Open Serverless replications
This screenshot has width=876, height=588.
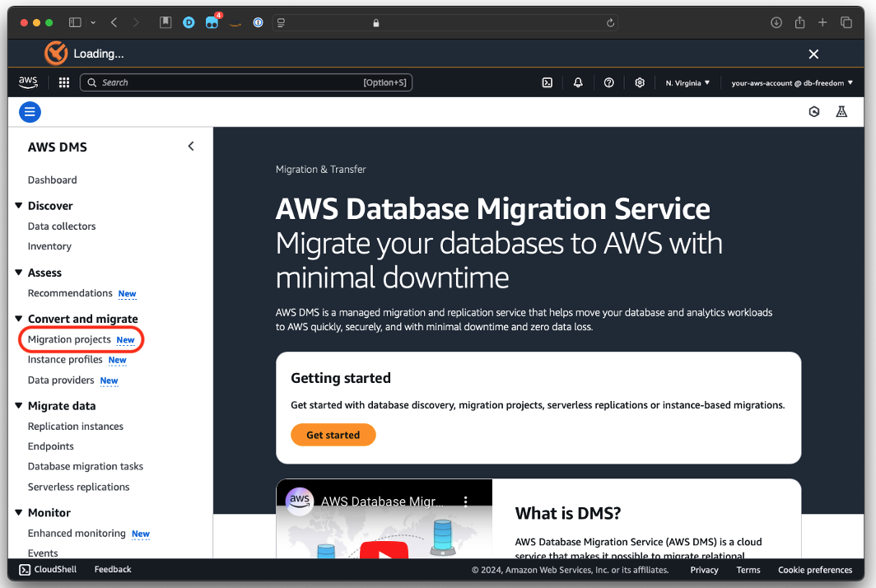(x=79, y=487)
